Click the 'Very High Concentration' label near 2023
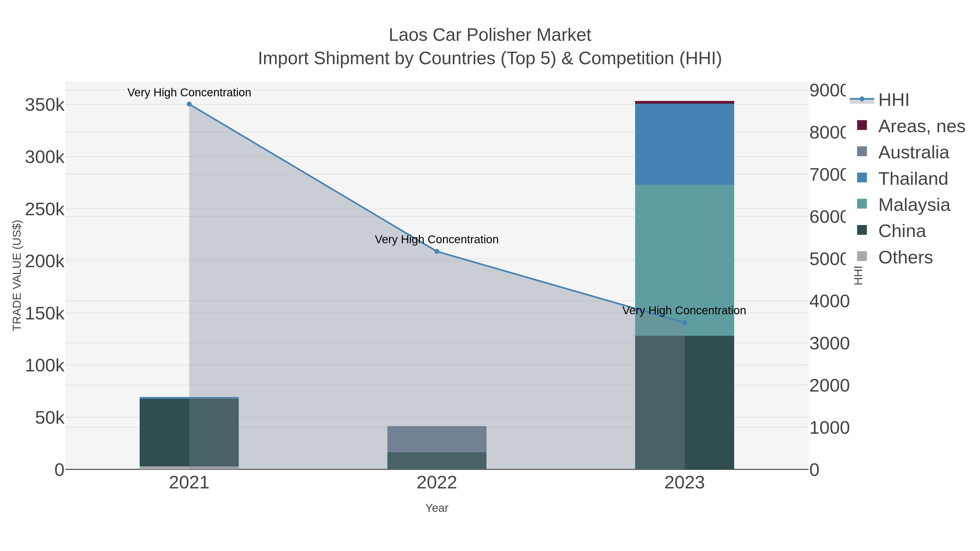The image size is (980, 551). pyautogui.click(x=684, y=311)
